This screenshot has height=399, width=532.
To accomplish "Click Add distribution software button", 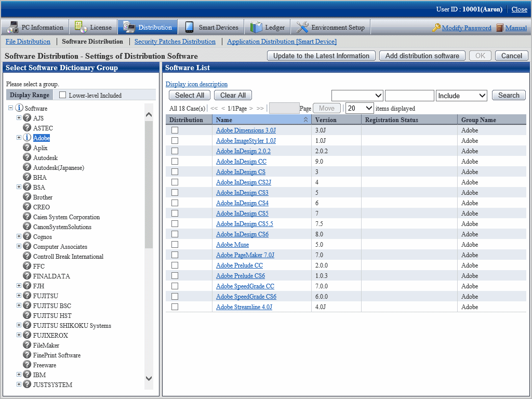I will click(x=422, y=56).
